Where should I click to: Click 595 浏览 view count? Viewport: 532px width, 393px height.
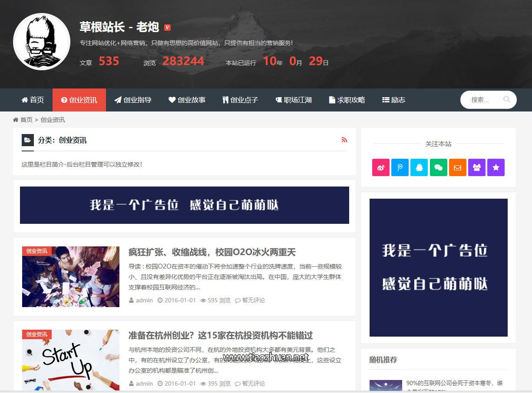click(215, 300)
